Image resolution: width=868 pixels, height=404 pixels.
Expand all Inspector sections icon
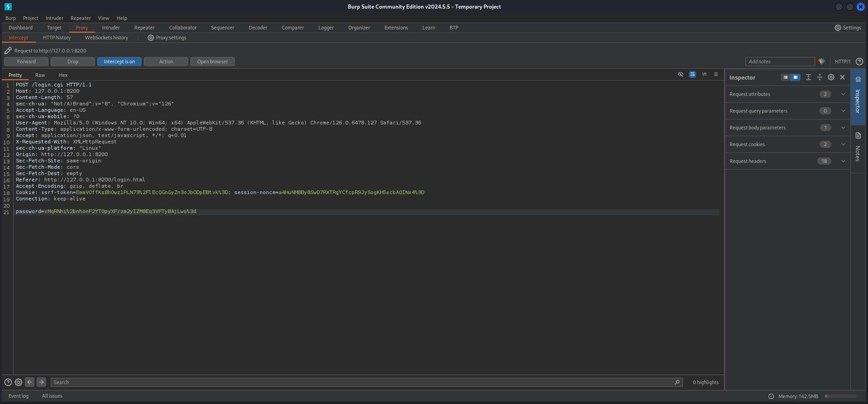click(808, 77)
